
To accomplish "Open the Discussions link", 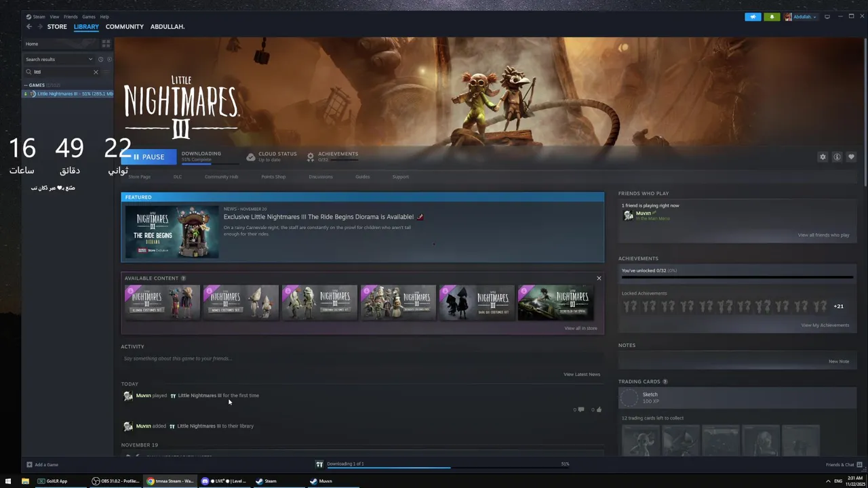I will pos(321,177).
